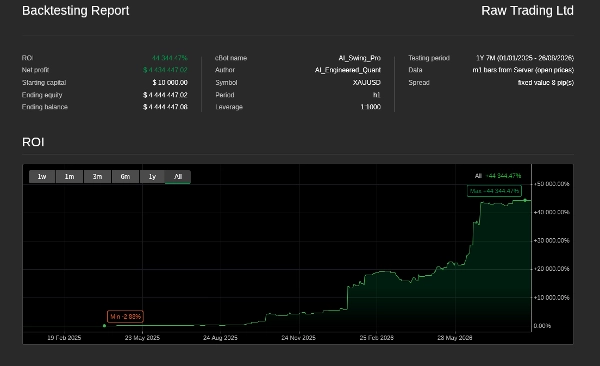Viewport: 600px width, 366px height.
Task: Click the Backtesting Report heading
Action: (x=75, y=11)
